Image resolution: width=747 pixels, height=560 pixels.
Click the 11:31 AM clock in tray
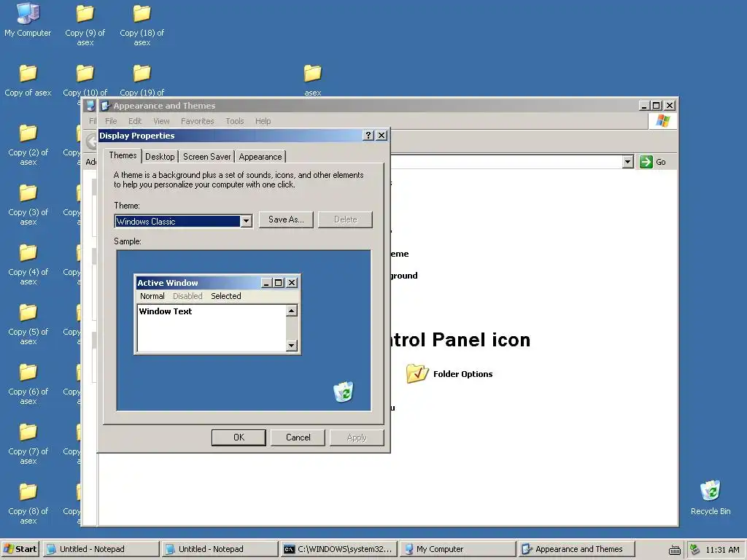[722, 550]
